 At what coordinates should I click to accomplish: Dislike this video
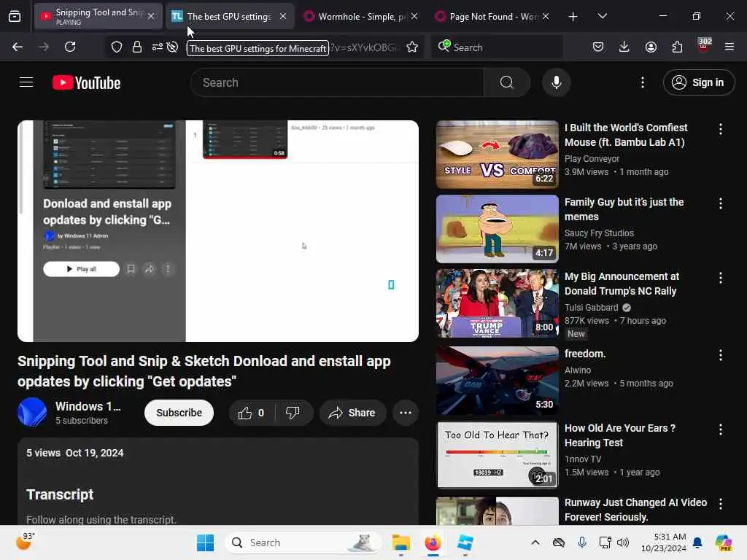(x=293, y=413)
